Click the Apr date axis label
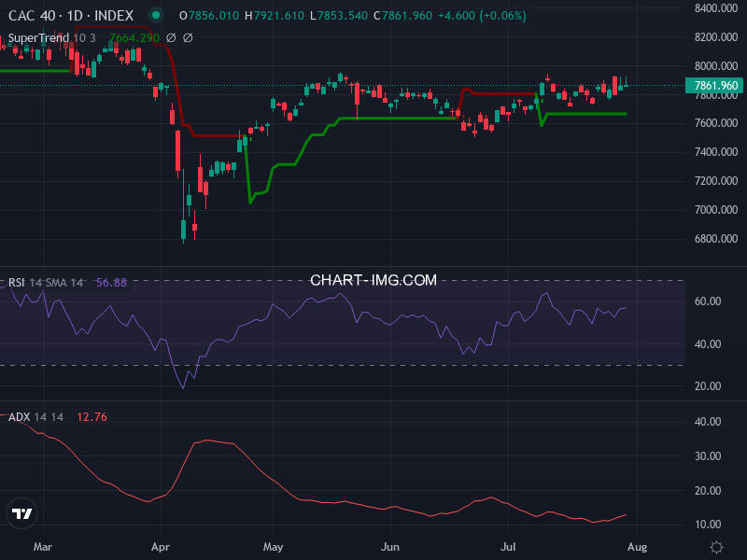The height and width of the screenshot is (560, 747). pyautogui.click(x=161, y=547)
